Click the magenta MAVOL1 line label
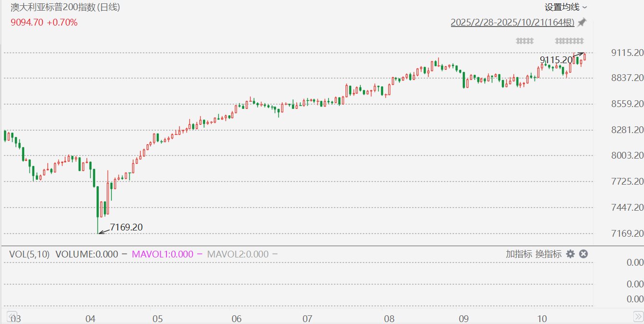Image resolution: width=644 pixels, height=324 pixels. 162,254
